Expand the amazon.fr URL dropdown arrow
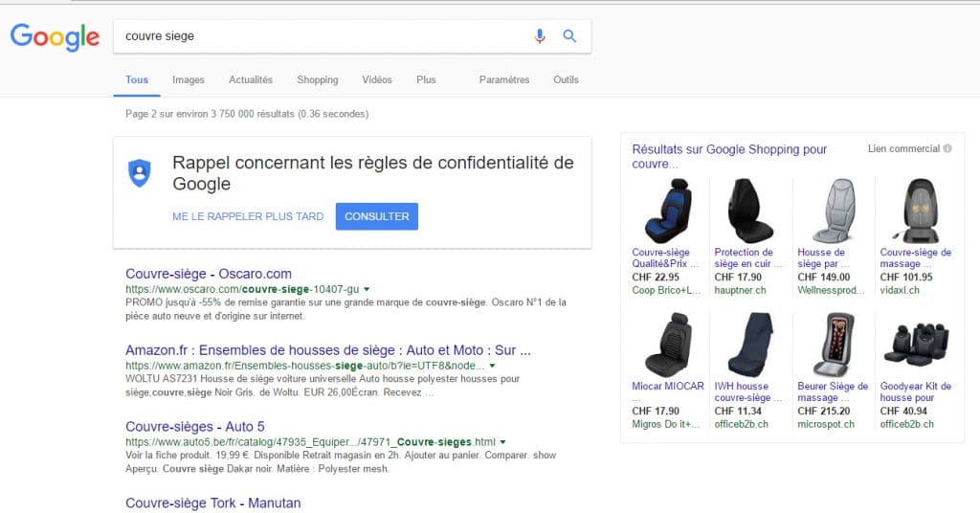The image size is (980, 513). pyautogui.click(x=493, y=366)
